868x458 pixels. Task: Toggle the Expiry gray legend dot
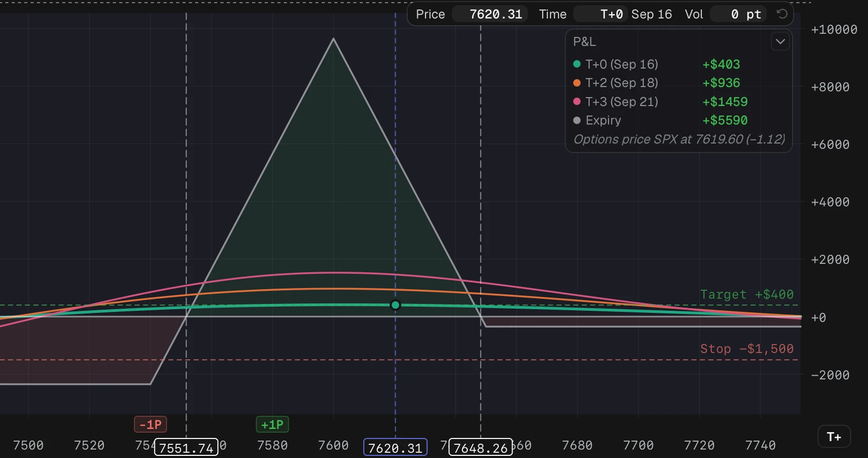tap(577, 120)
